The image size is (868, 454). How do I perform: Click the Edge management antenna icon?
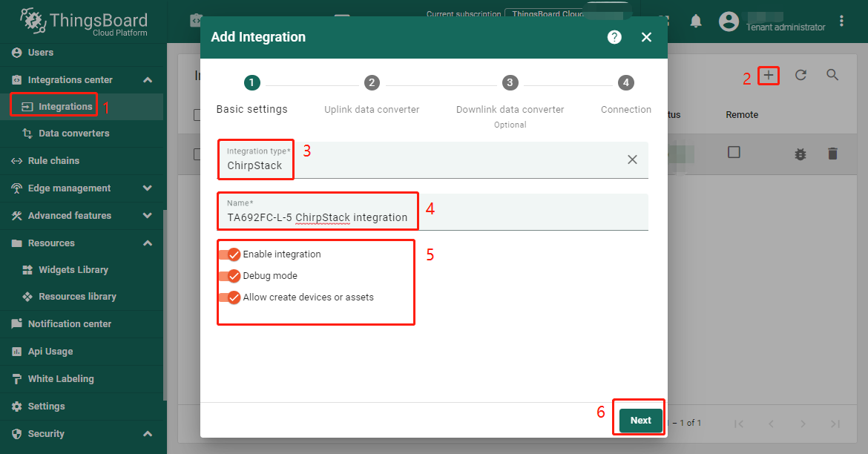pyautogui.click(x=16, y=188)
